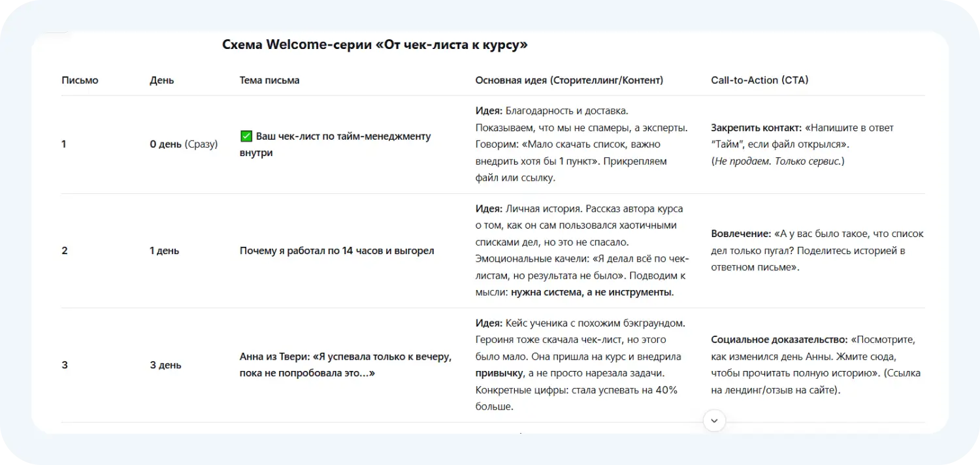Select topic "Почему я работал по 14 часов и выгорел"
980x465 pixels.
point(337,250)
